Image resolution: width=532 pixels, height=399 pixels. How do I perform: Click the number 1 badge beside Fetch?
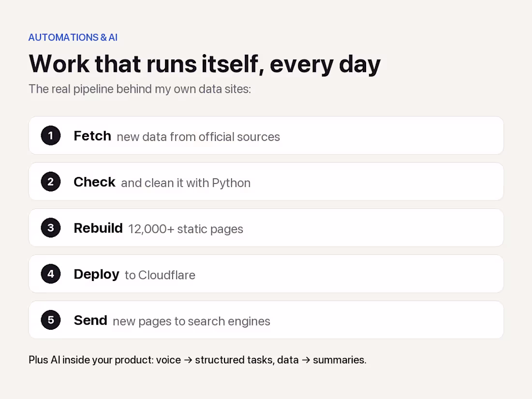tap(51, 136)
